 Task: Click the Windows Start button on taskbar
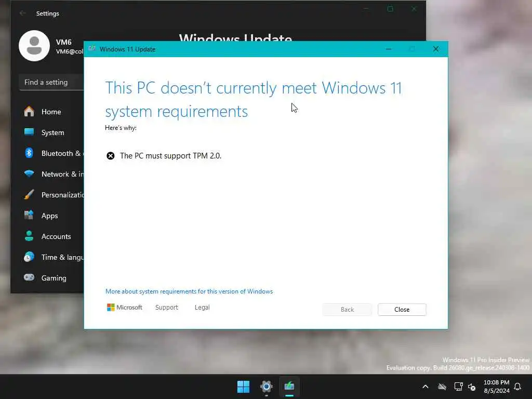(x=243, y=387)
